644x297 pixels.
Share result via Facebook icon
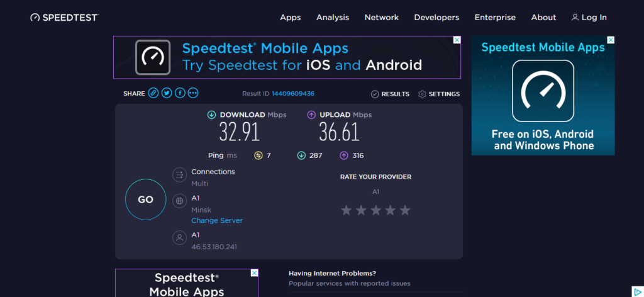click(x=180, y=93)
